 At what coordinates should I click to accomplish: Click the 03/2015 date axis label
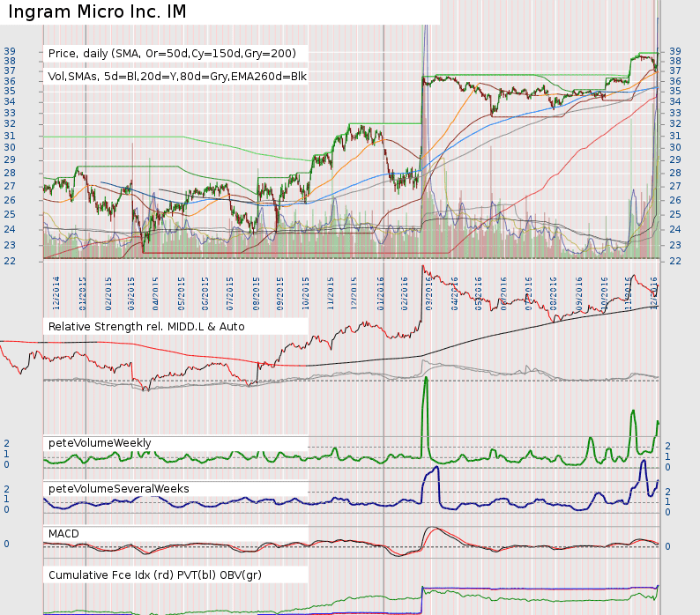pos(131,293)
